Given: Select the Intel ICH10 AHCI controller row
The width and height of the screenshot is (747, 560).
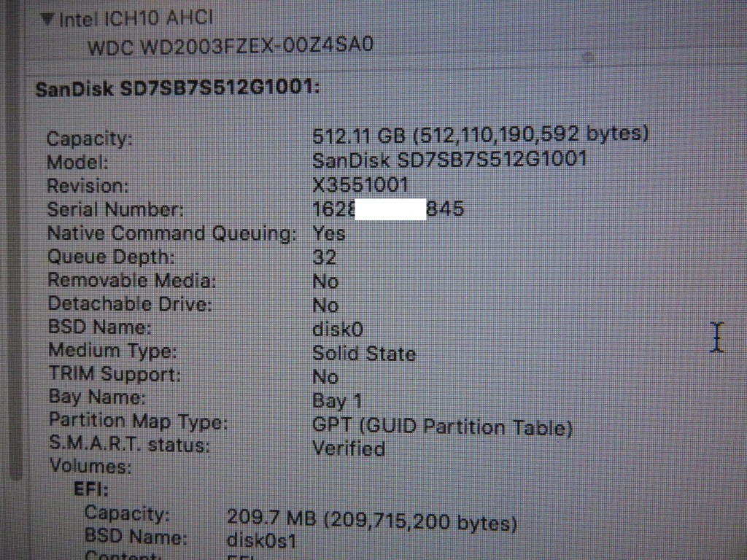Looking at the screenshot, I should pos(136,18).
